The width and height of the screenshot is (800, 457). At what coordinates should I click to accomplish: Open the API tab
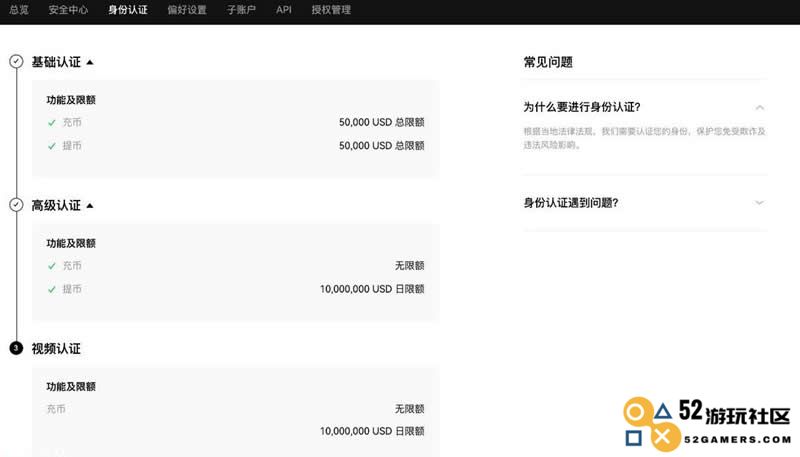click(x=284, y=10)
